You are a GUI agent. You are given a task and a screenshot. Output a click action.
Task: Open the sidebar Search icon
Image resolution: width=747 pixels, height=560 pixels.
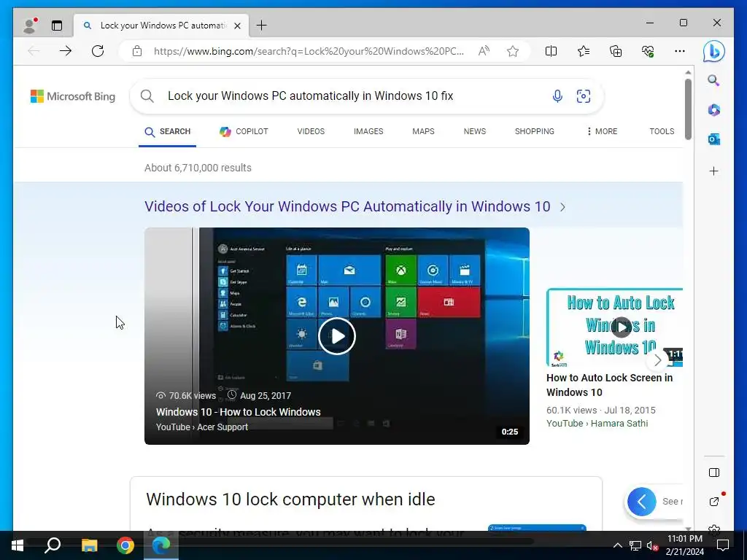tap(713, 80)
